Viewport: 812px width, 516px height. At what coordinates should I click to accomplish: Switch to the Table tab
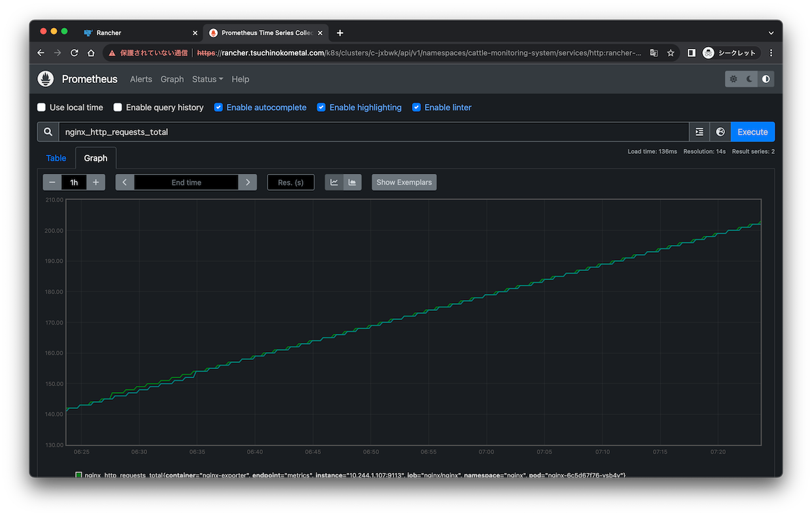tap(56, 158)
